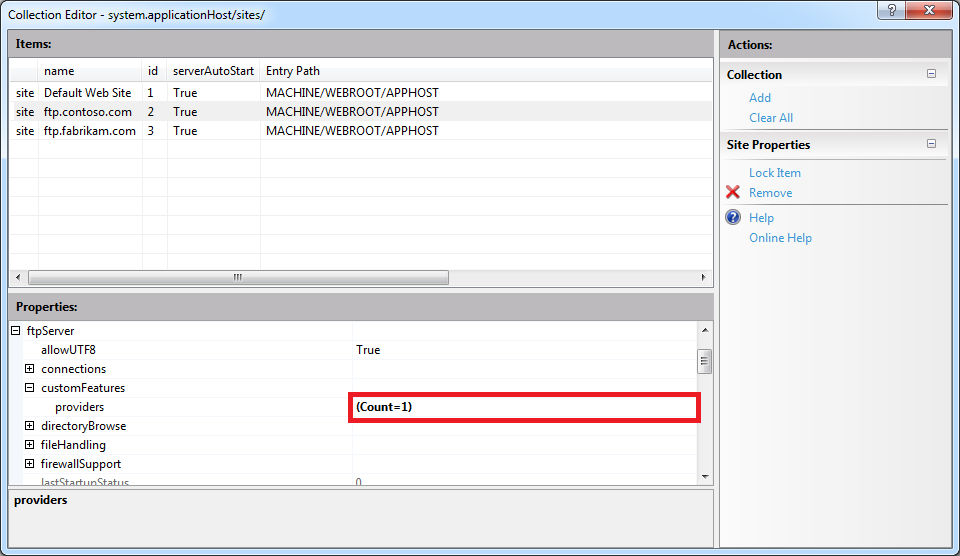The height and width of the screenshot is (556, 960).
Task: Expand the connections property node
Action: click(x=30, y=369)
